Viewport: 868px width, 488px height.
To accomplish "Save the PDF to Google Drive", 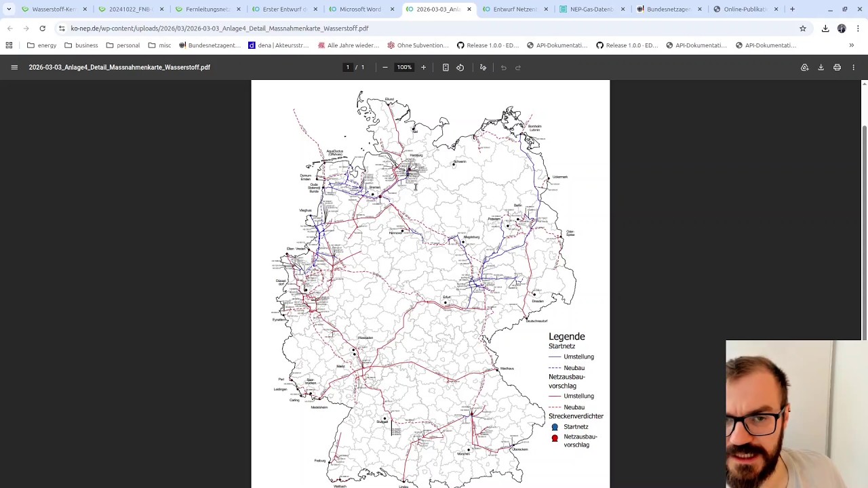I will tap(804, 67).
